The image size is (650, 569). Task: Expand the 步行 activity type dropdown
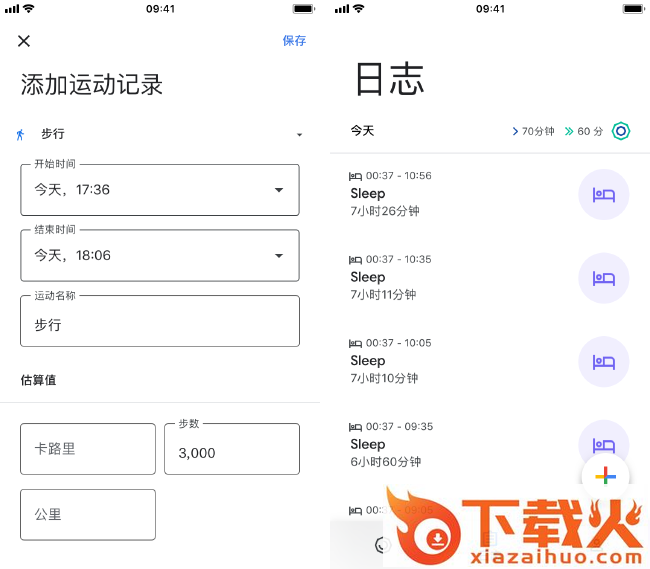[298, 135]
